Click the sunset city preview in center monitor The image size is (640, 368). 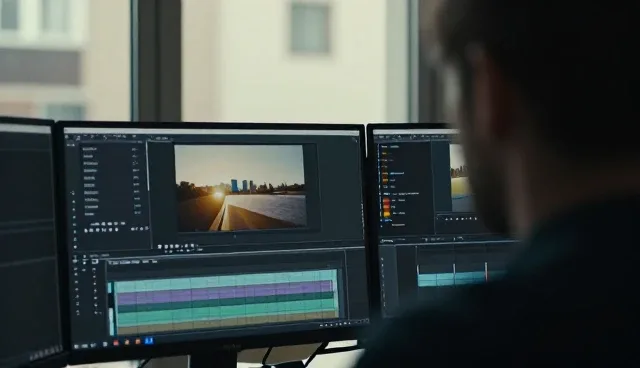tap(240, 188)
